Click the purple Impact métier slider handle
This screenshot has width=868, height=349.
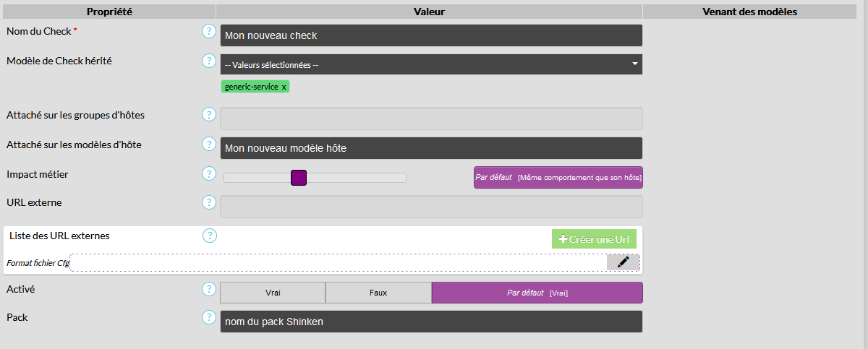[x=299, y=178]
